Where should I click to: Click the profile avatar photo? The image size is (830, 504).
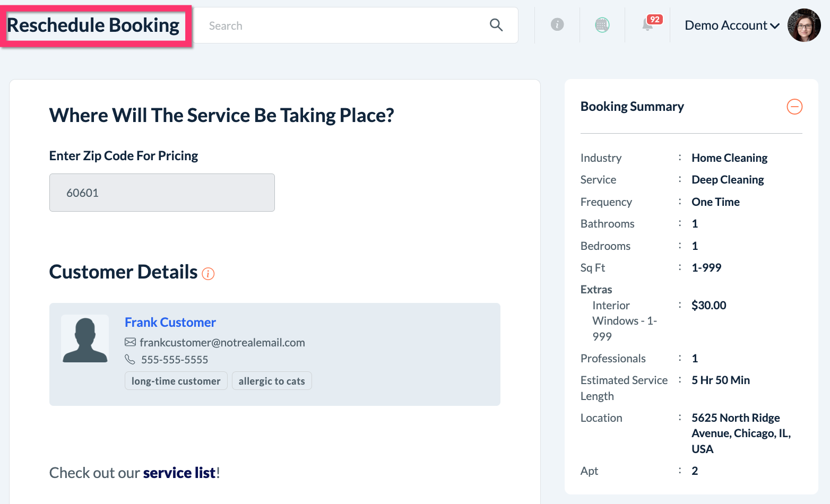tap(804, 25)
